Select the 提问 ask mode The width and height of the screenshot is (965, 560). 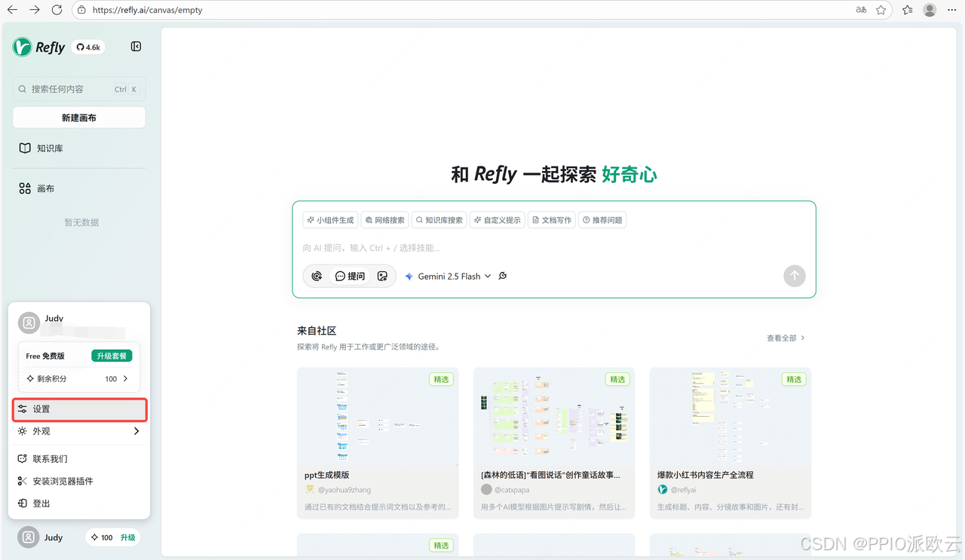(350, 277)
